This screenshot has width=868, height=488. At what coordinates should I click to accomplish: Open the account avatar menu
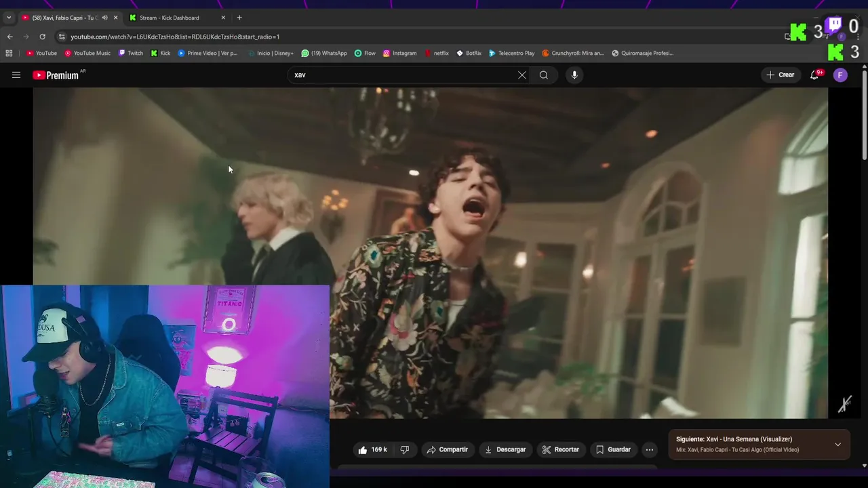coord(840,75)
